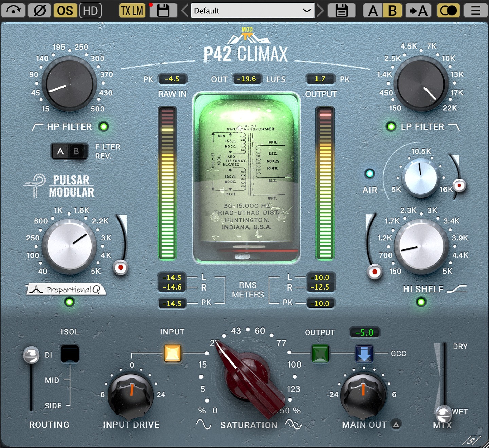Screen dimensions: 489x448
Task: Click the -5.0 output value field
Action: coord(364,333)
